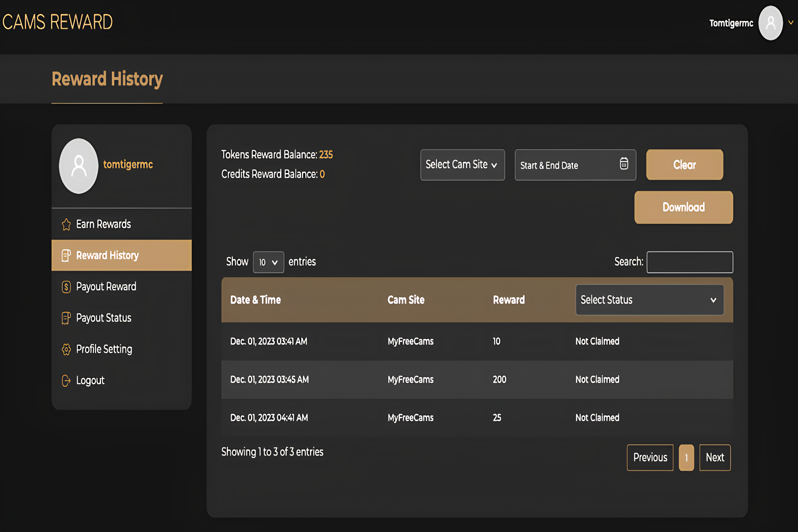Click the Start & End Date field

575,165
